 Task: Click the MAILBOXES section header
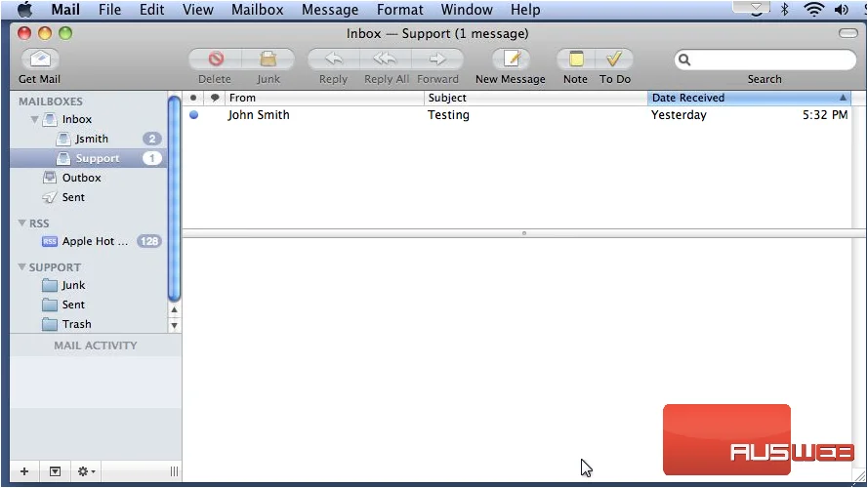pos(51,102)
